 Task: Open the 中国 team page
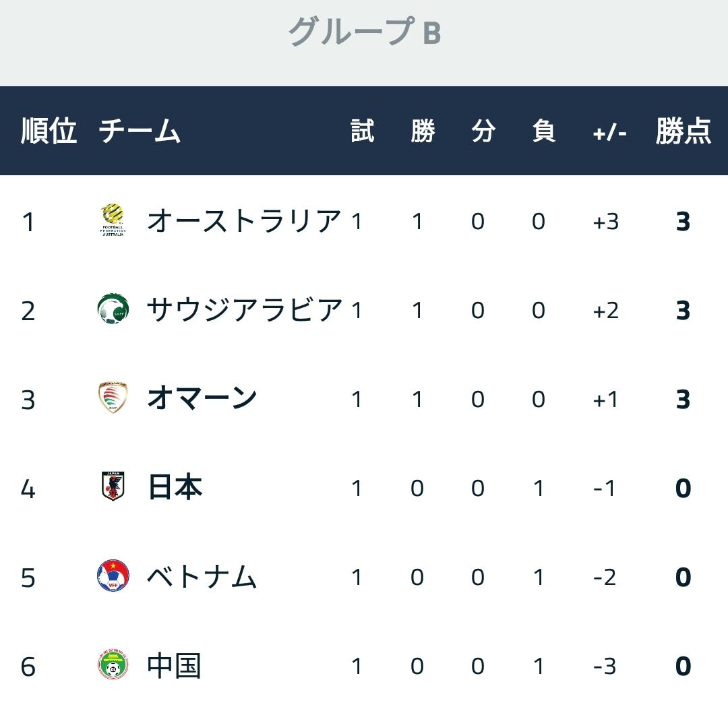[174, 666]
